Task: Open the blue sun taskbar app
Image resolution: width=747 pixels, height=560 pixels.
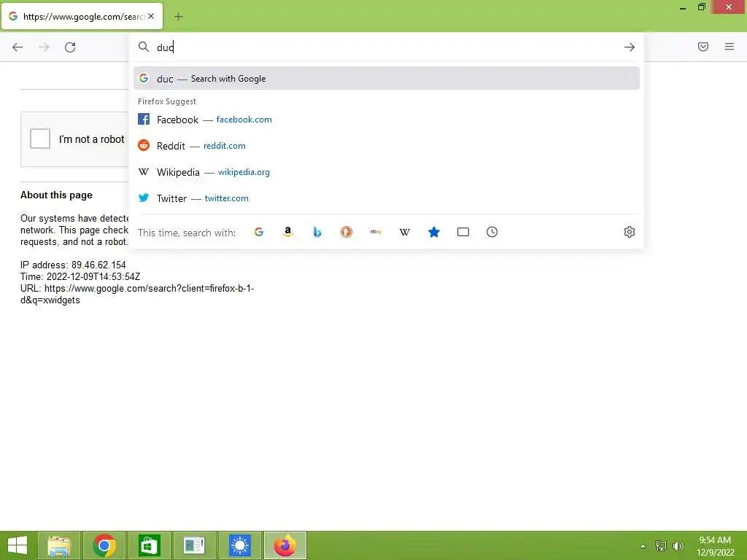Action: pos(239,545)
